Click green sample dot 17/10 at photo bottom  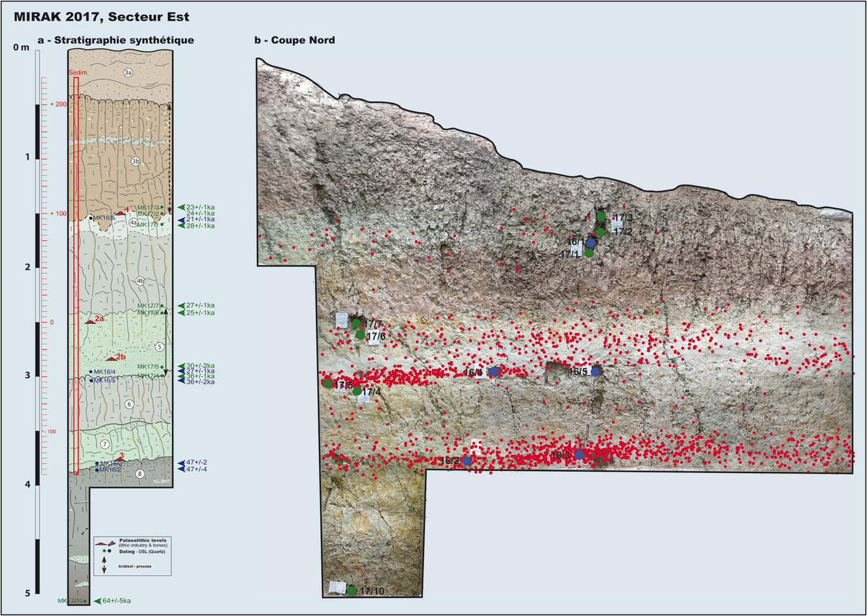[x=351, y=591]
